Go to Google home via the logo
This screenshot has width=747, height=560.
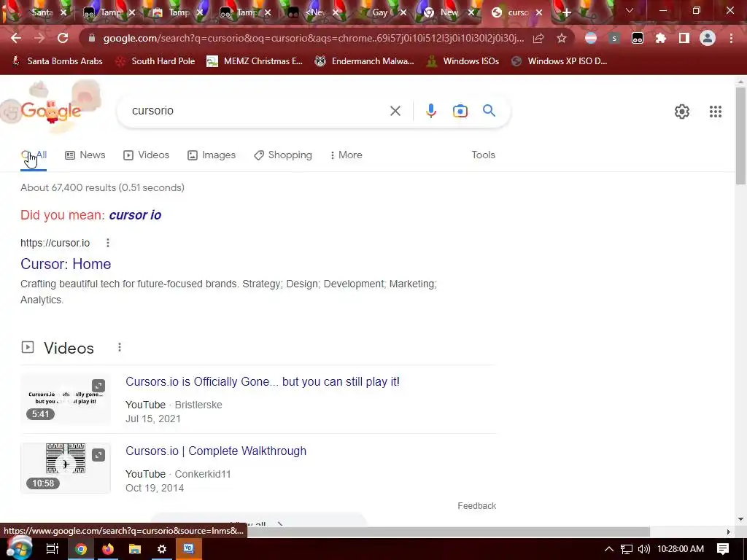(51, 111)
